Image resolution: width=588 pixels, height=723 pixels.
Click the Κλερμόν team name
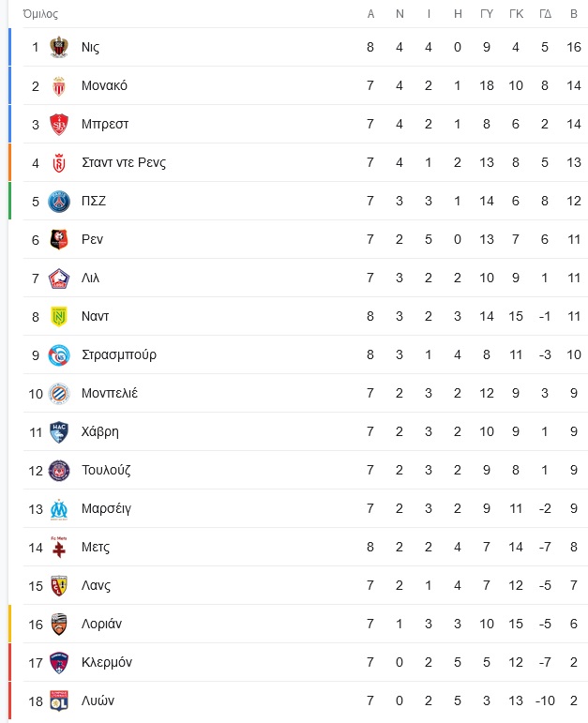[107, 662]
